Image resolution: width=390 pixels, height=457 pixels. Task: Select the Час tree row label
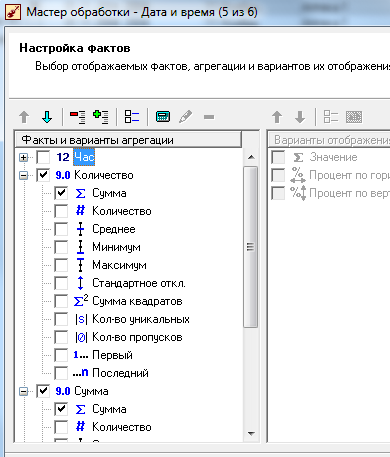pos(84,157)
